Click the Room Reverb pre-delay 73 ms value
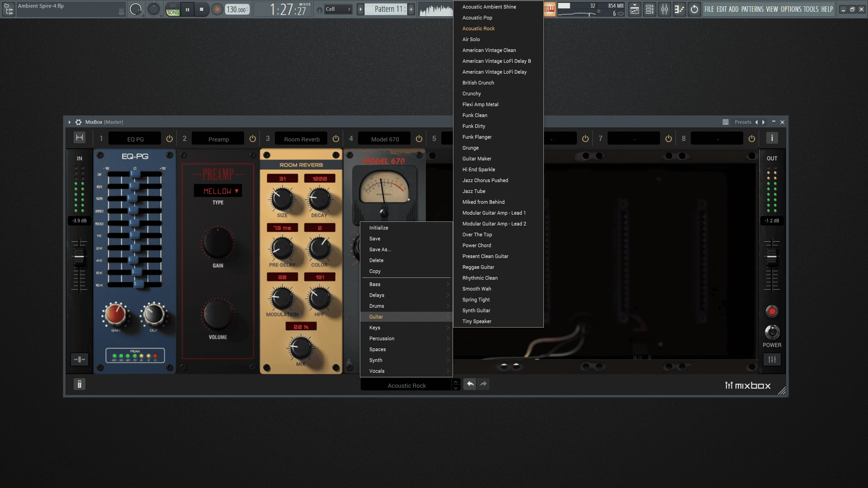The width and height of the screenshot is (868, 488). [282, 228]
